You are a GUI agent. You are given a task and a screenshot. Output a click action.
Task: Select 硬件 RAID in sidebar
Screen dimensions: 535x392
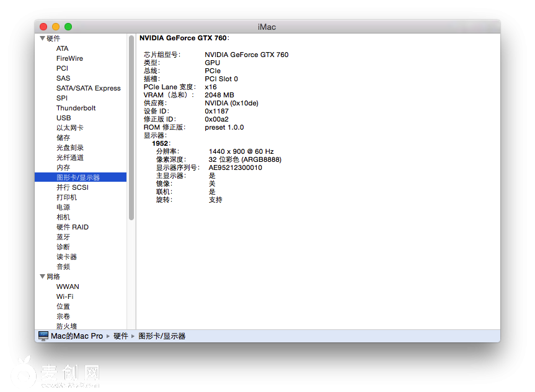click(x=73, y=227)
